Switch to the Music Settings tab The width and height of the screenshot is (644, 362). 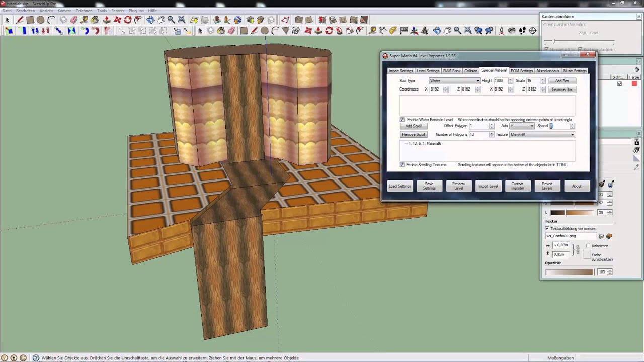coord(575,71)
